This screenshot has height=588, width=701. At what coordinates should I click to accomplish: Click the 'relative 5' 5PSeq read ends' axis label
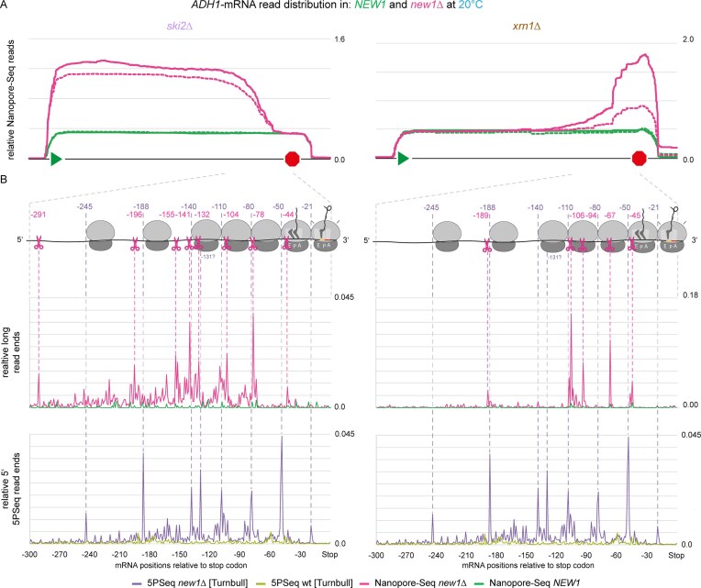pos(11,489)
